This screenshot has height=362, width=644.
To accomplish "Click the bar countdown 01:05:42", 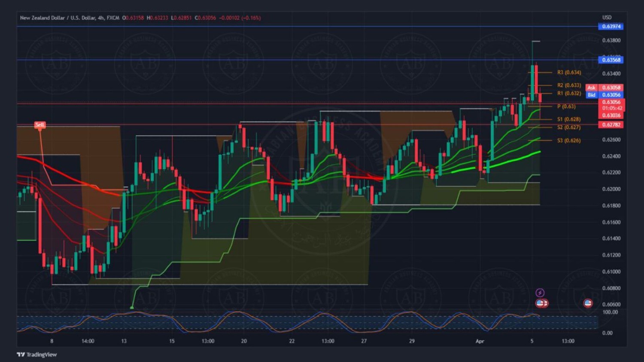I will 612,109.
